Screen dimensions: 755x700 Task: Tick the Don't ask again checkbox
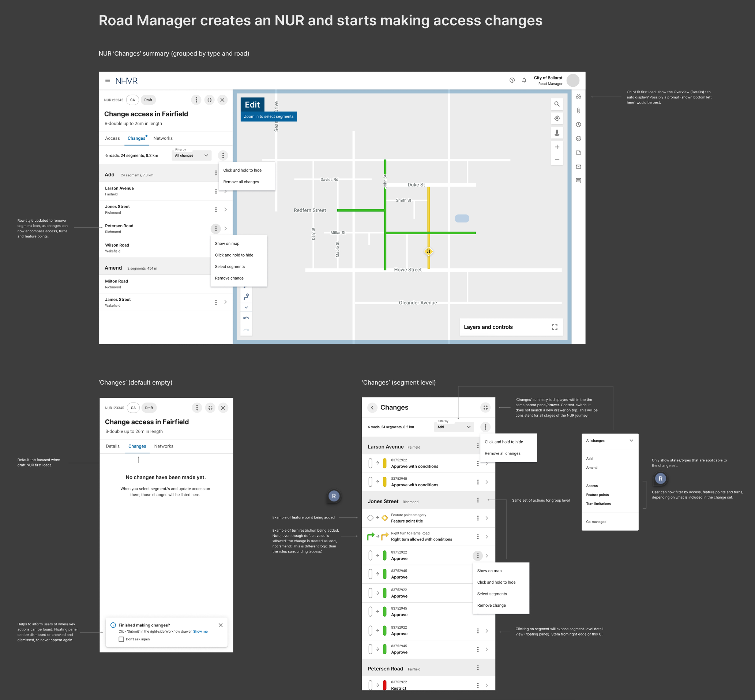click(x=121, y=639)
